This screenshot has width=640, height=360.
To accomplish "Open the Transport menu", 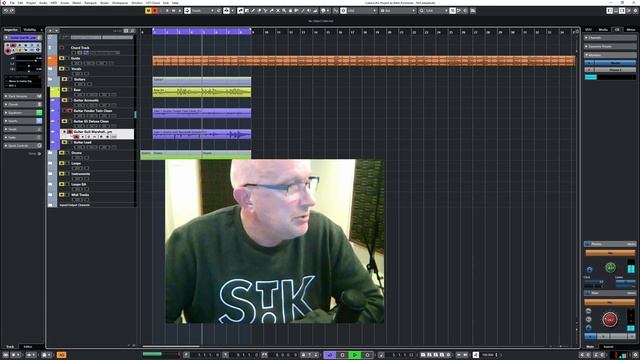I will point(90,3).
